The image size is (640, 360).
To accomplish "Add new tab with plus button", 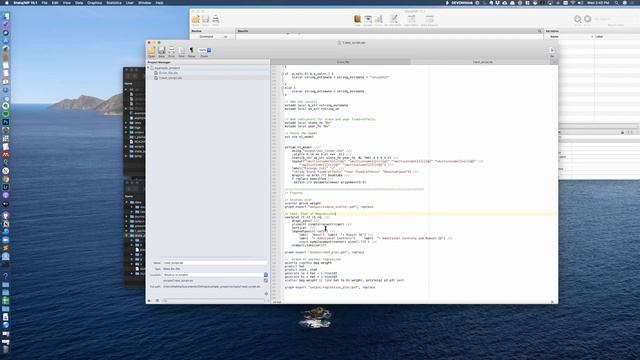I will [554, 62].
